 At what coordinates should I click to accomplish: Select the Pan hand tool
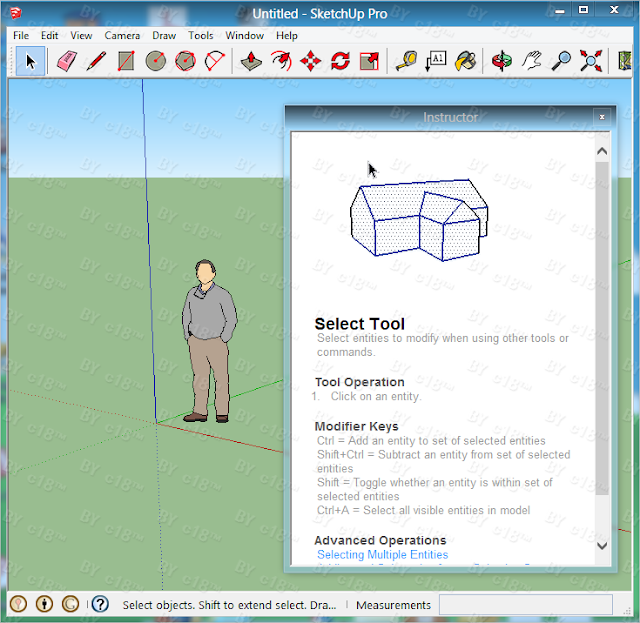531,61
